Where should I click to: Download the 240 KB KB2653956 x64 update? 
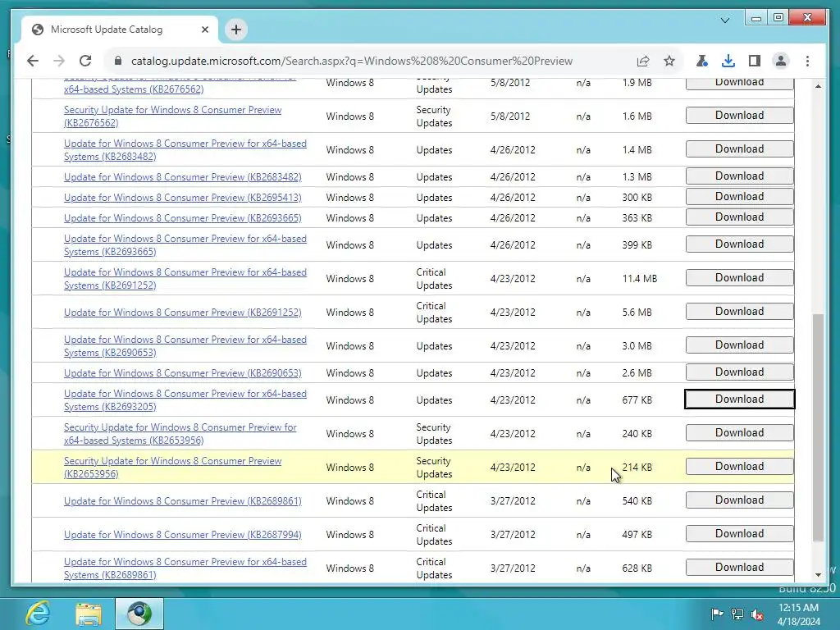coord(739,433)
